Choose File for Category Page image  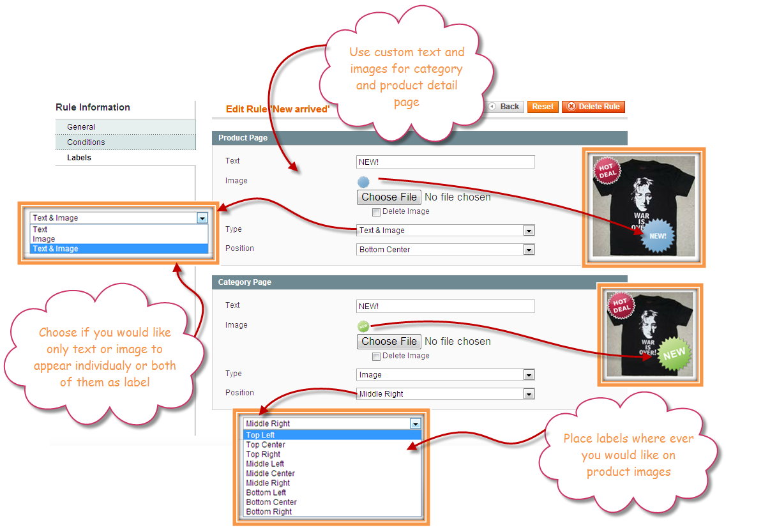pos(389,342)
